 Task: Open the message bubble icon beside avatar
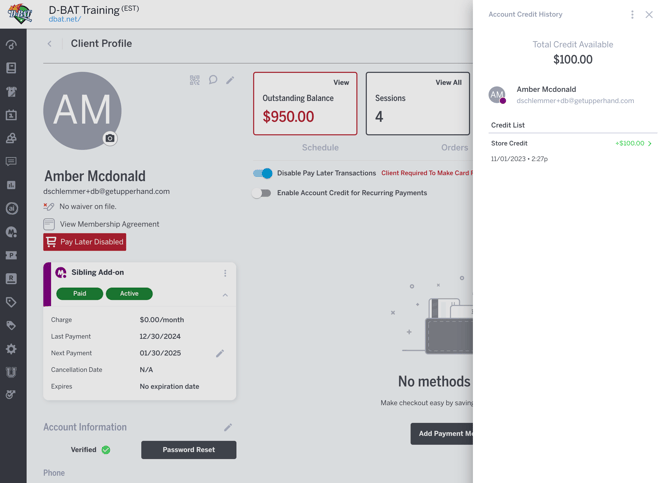coord(213,80)
